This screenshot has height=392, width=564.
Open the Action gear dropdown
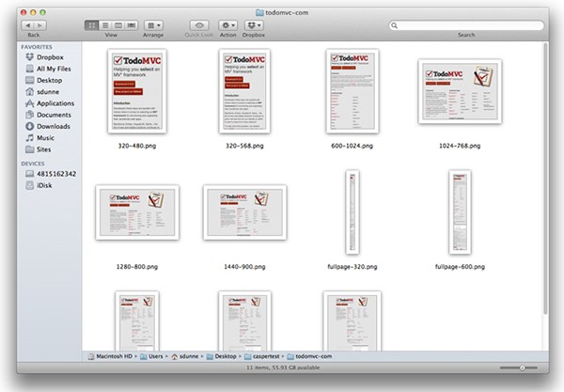tap(228, 24)
